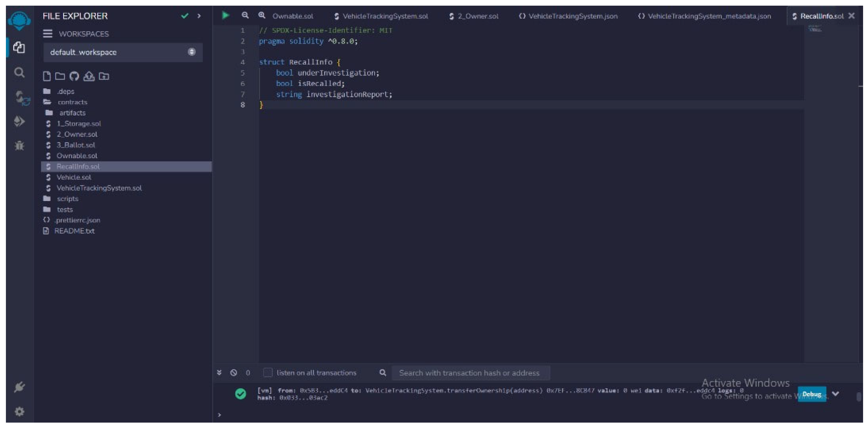Clear the terminal console icon

234,373
